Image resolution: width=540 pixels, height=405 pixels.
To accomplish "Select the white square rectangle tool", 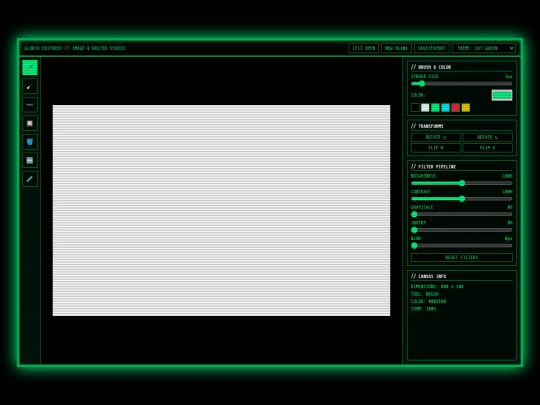I will [30, 123].
